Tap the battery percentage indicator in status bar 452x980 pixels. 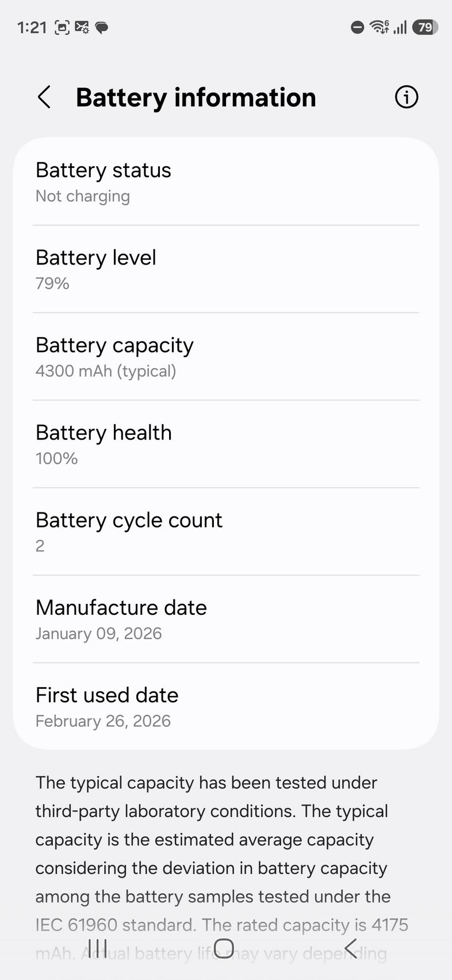[425, 27]
